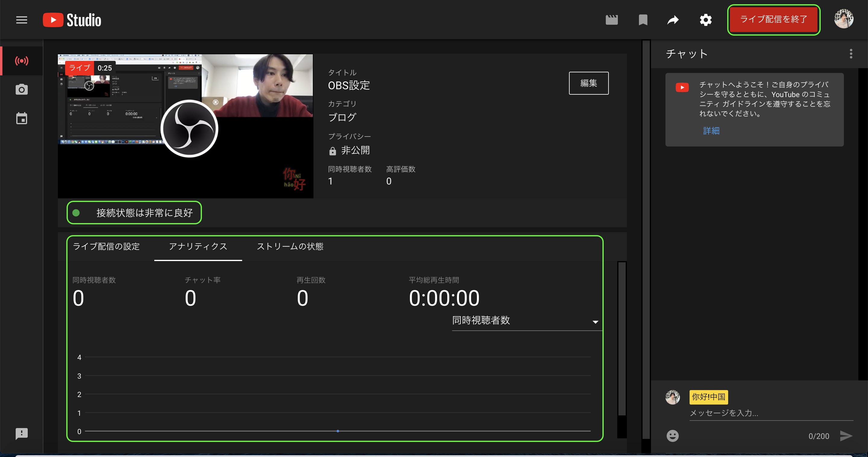Image resolution: width=868 pixels, height=457 pixels.
Task: Click the chat user avatar
Action: point(672,397)
